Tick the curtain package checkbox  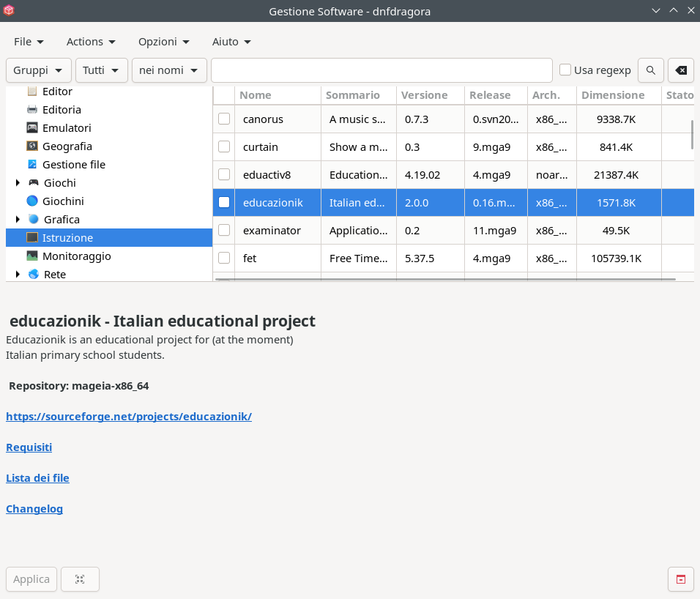224,146
